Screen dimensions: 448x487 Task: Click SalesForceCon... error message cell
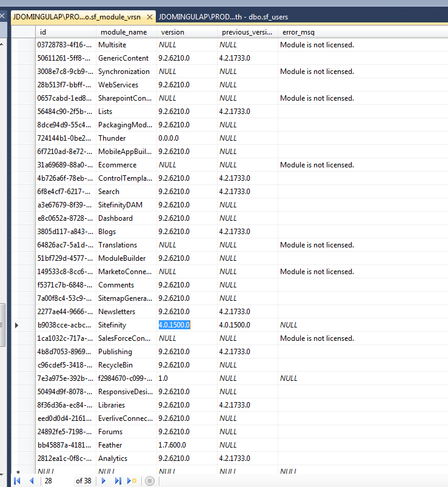pyautogui.click(x=363, y=338)
